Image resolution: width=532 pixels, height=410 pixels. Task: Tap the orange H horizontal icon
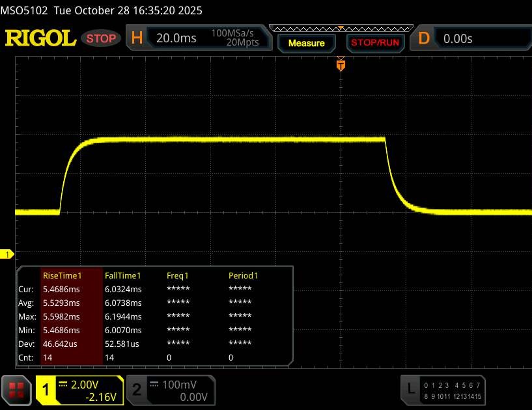[x=137, y=38]
